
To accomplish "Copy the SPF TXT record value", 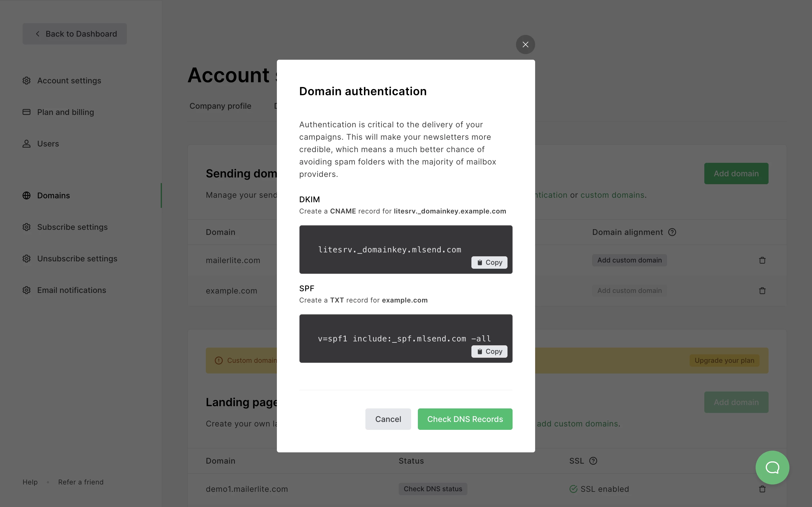I will 489,352.
